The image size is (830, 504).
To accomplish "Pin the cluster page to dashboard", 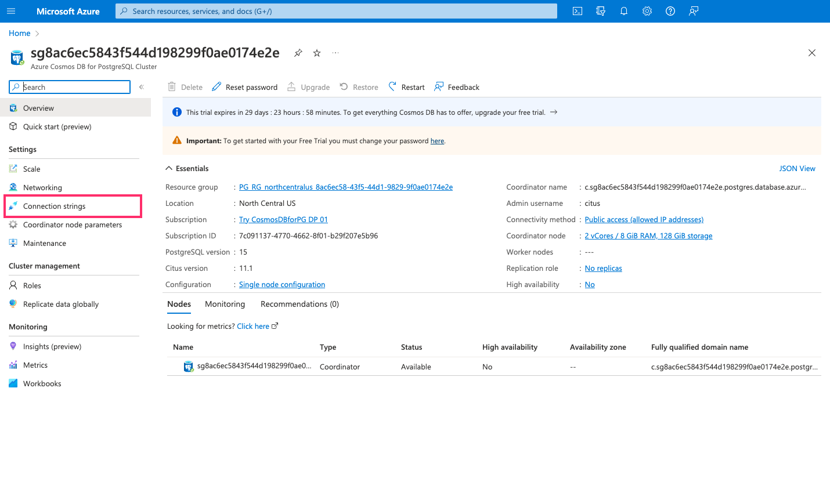I will (298, 52).
